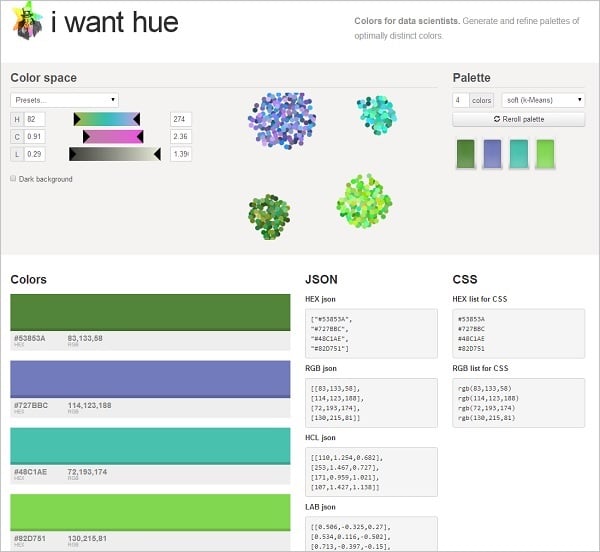Click the 72,193,174 RGB value text
This screenshot has height=552, width=600.
click(x=87, y=472)
